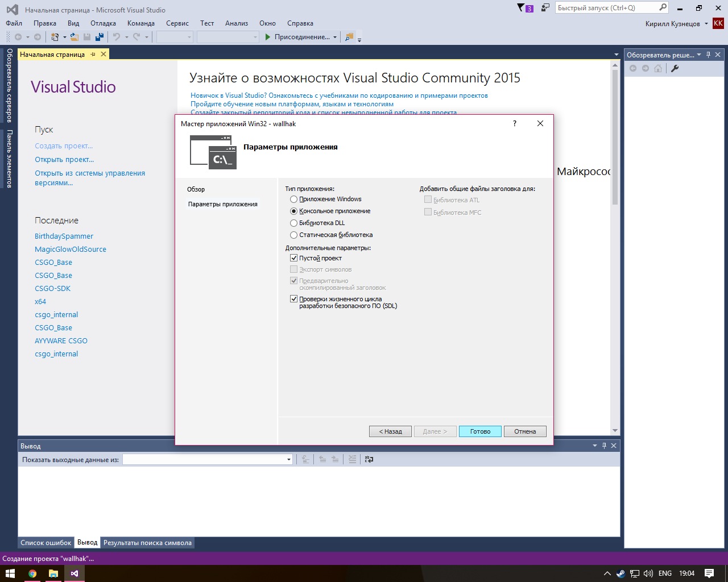The width and height of the screenshot is (728, 582).
Task: Click the Find in Files toolbar icon
Action: (x=349, y=37)
